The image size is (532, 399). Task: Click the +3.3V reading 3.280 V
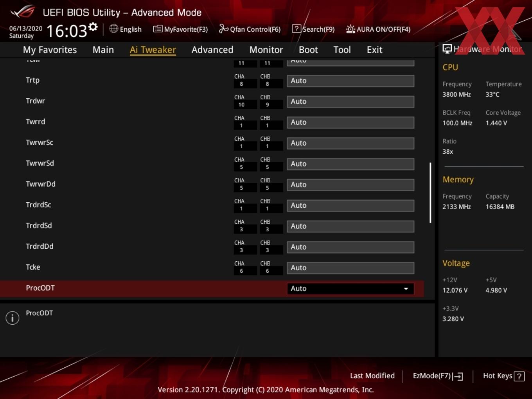click(453, 319)
